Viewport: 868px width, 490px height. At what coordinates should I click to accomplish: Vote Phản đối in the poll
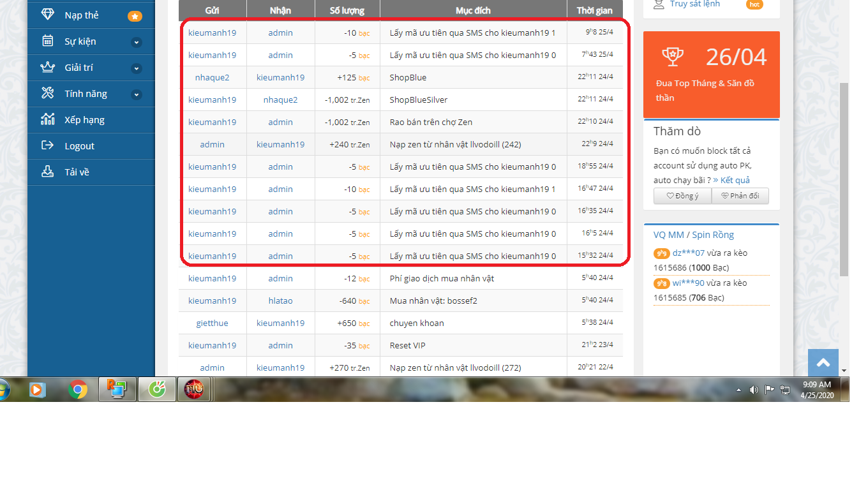[740, 196]
